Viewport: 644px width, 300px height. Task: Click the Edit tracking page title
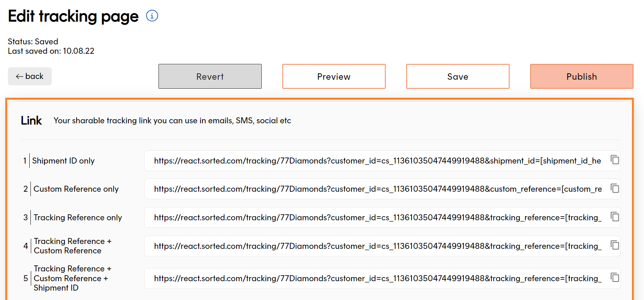coord(73,17)
